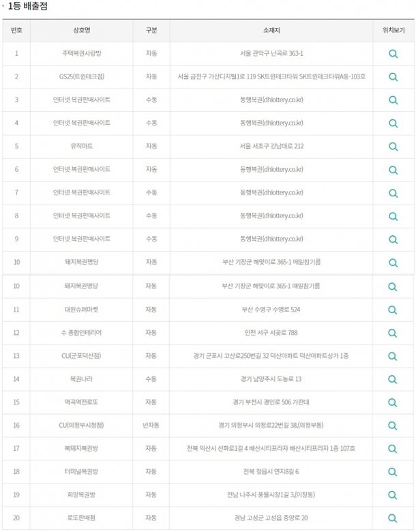Select store name 돼지복권명당 in first row 10
The width and height of the screenshot is (416, 532).
coord(81,262)
